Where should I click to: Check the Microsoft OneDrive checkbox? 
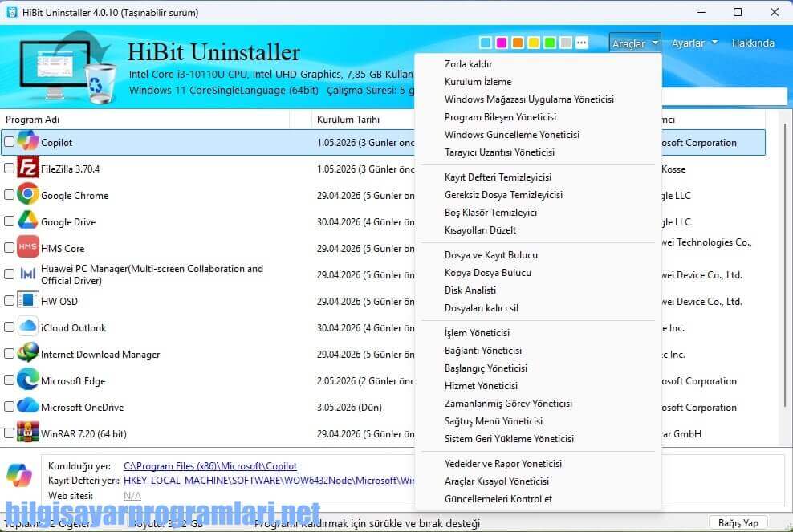click(9, 407)
